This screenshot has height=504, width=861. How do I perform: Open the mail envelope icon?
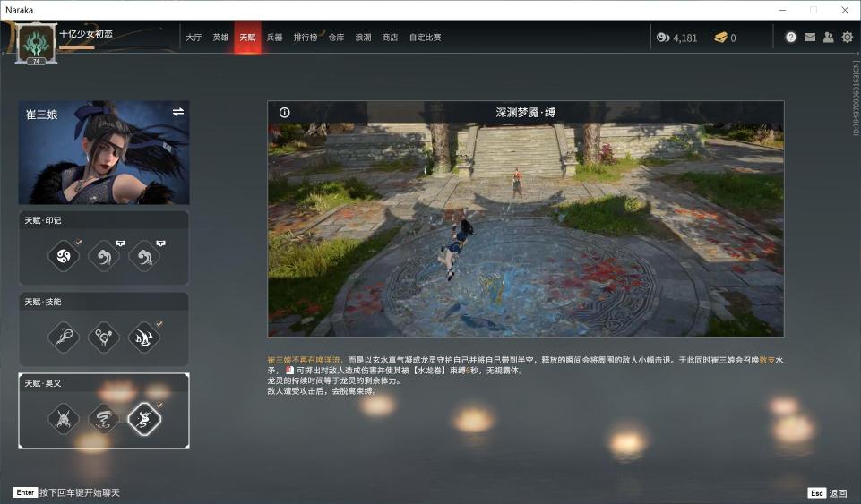point(810,38)
